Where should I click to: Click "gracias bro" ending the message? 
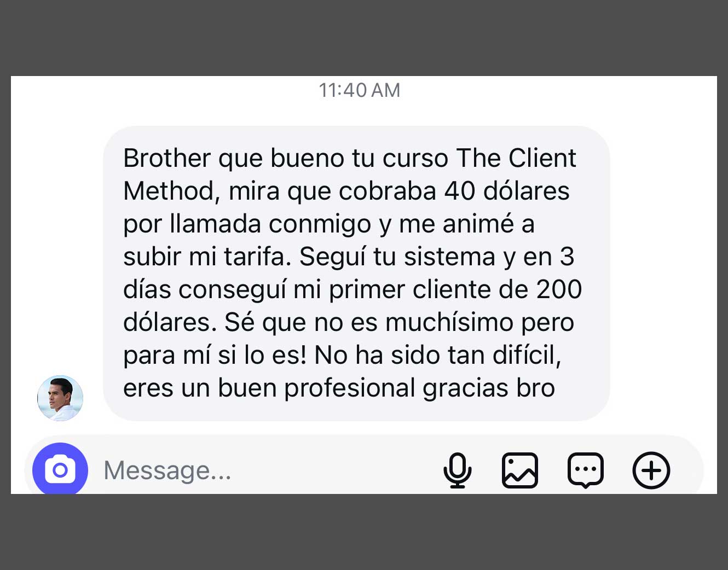click(489, 388)
